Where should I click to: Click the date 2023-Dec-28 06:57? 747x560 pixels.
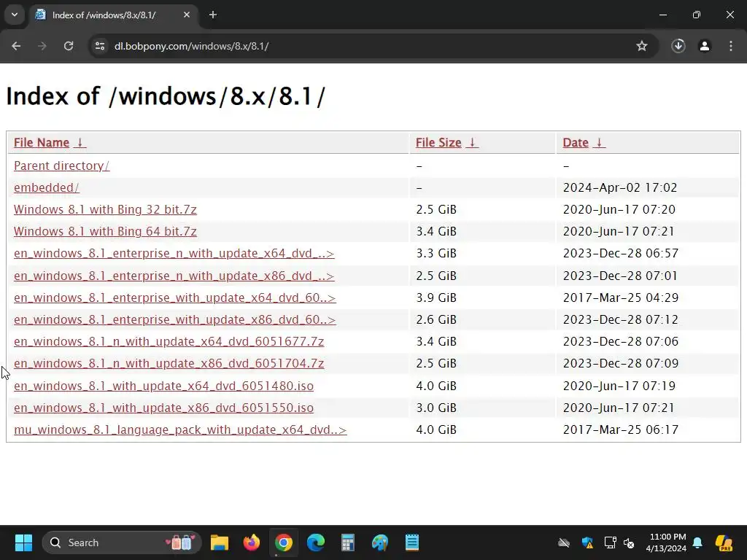[x=620, y=253]
